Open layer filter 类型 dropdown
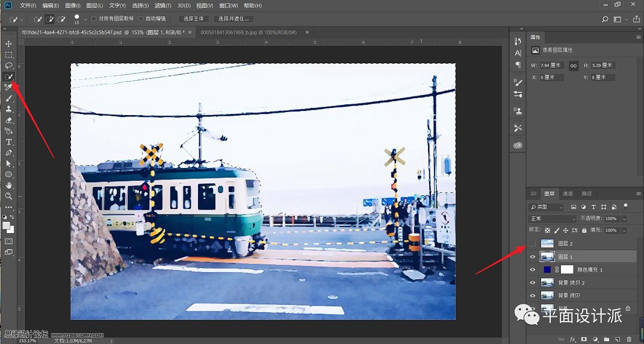 [546, 207]
